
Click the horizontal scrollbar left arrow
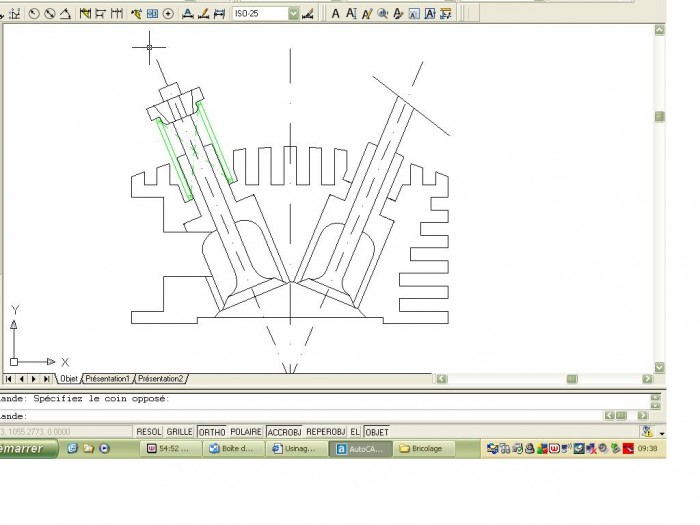(x=442, y=379)
